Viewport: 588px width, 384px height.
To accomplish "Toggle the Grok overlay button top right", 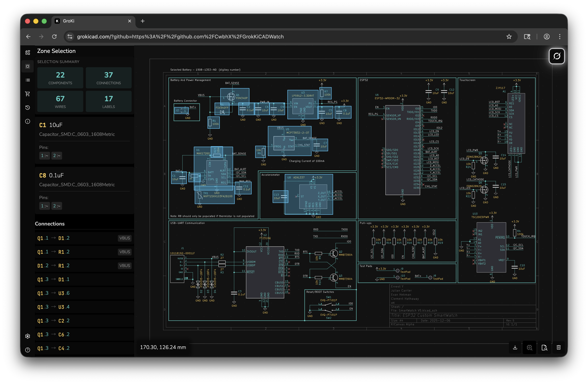I will [x=557, y=56].
